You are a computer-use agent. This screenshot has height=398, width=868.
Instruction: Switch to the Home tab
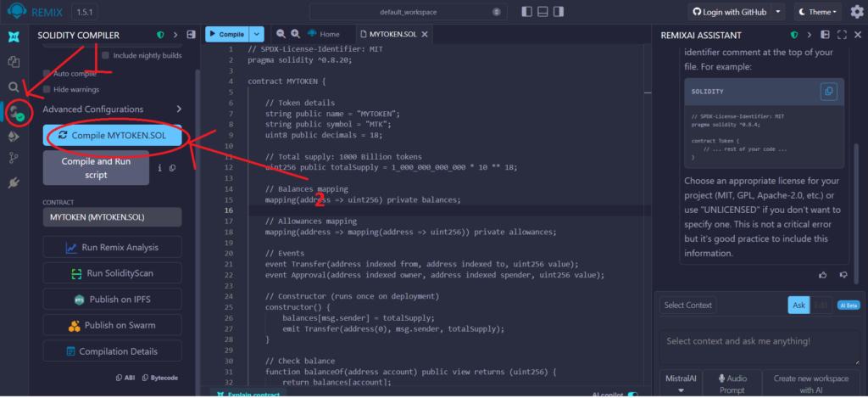[x=324, y=34]
